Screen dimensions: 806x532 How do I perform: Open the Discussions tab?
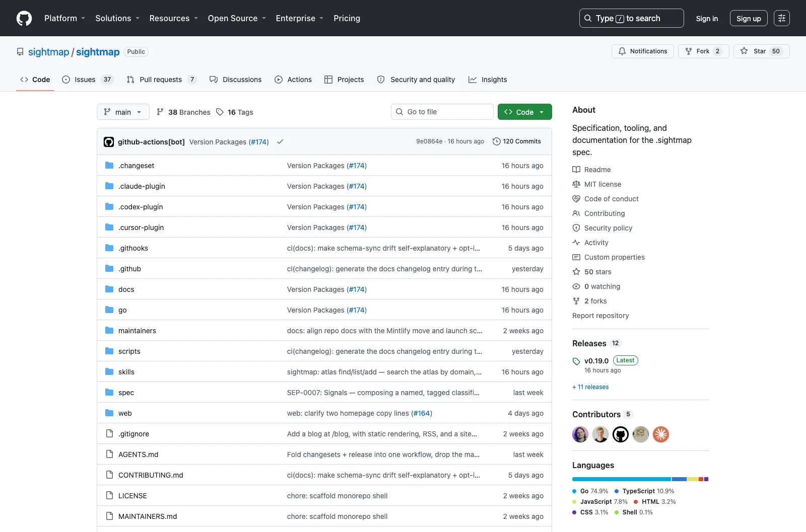click(235, 80)
